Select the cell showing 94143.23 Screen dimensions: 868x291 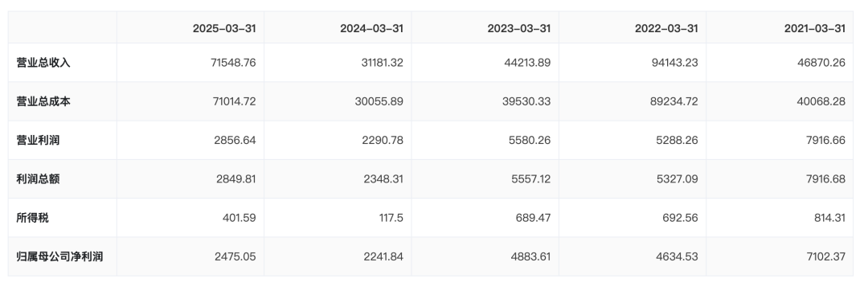674,63
